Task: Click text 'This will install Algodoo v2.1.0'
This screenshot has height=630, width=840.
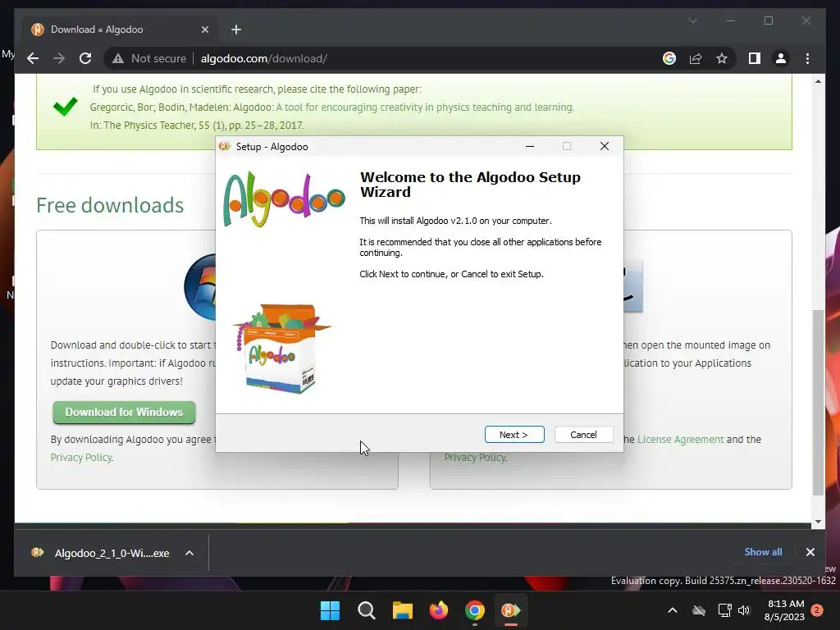Action: (455, 221)
